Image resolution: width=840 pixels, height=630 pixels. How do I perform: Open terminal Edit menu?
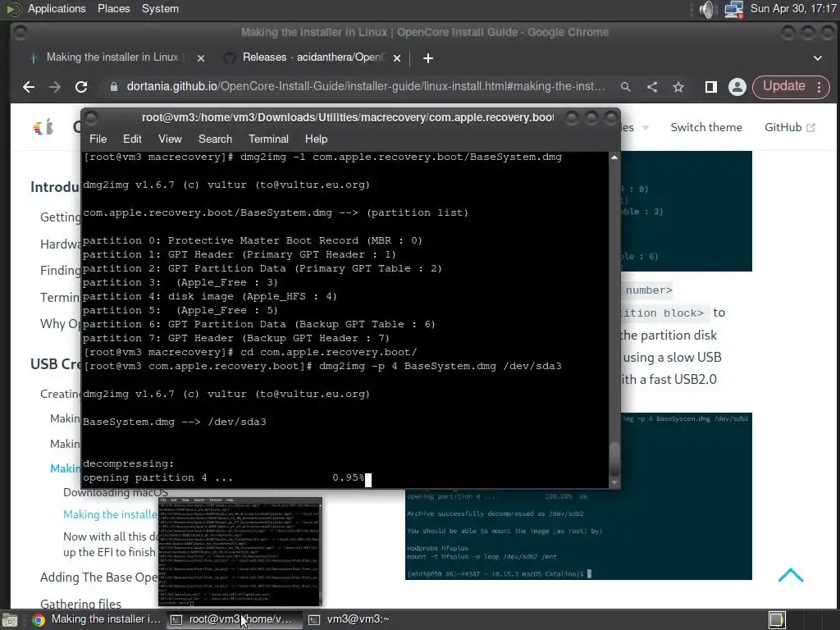[132, 139]
